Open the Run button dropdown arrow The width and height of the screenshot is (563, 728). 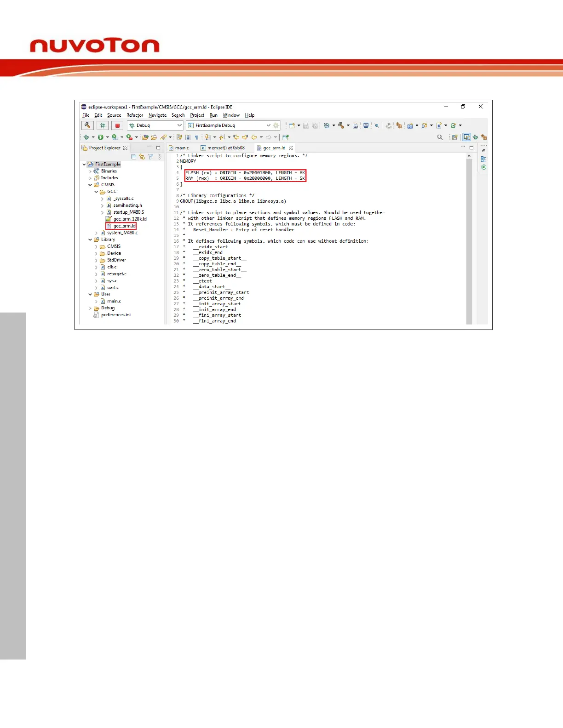point(108,137)
